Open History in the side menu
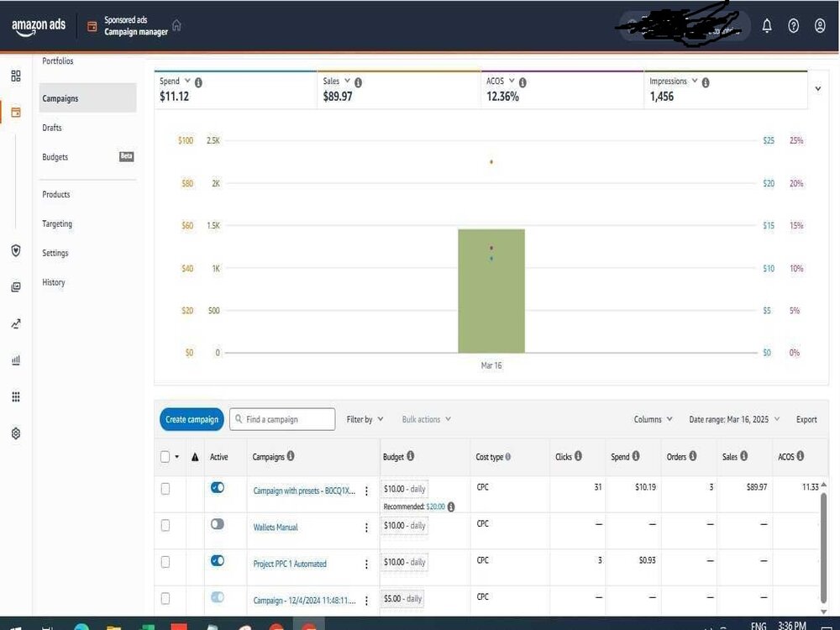 [54, 282]
